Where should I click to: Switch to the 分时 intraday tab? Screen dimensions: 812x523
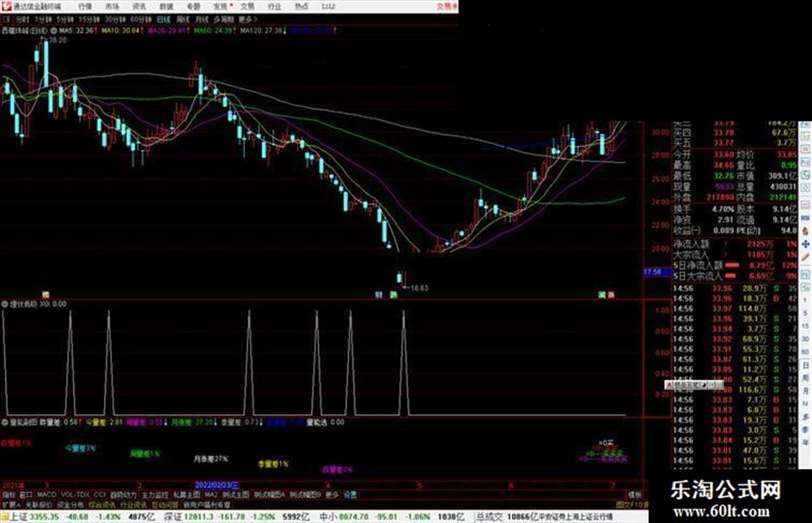(21, 19)
